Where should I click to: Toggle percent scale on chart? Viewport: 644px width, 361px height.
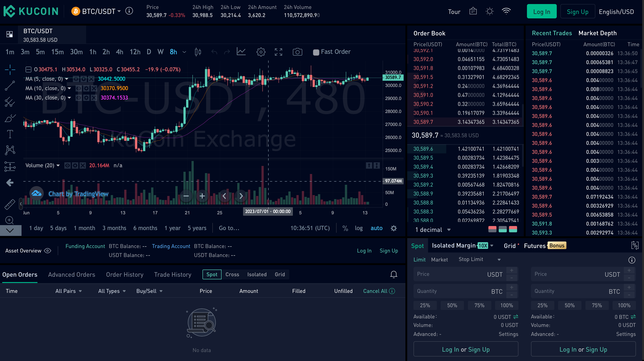point(345,228)
